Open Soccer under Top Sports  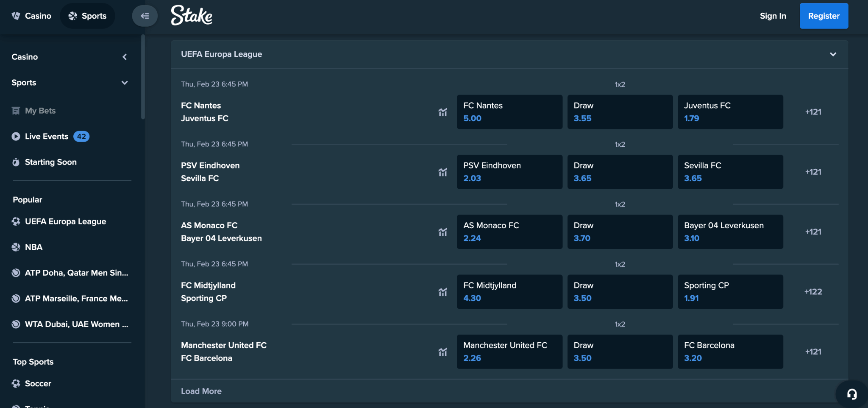(32, 383)
